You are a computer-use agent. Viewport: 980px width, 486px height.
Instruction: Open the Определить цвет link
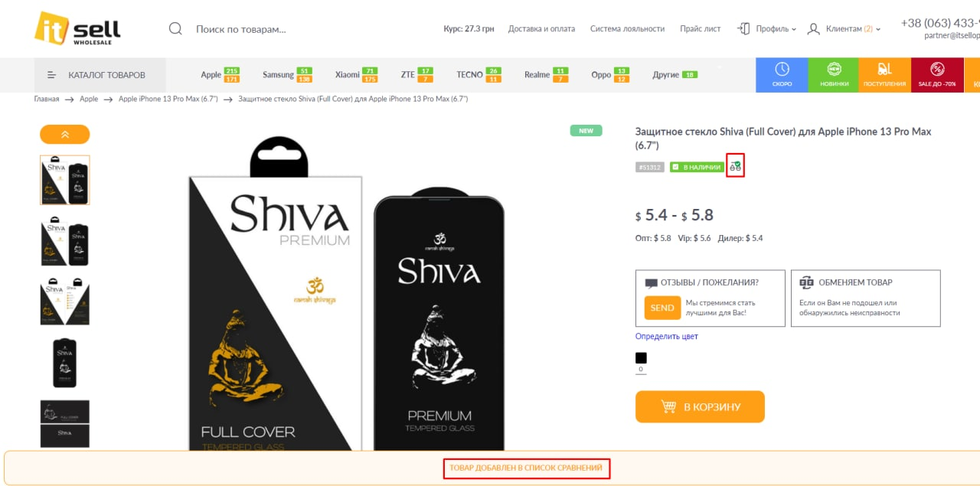click(x=667, y=337)
